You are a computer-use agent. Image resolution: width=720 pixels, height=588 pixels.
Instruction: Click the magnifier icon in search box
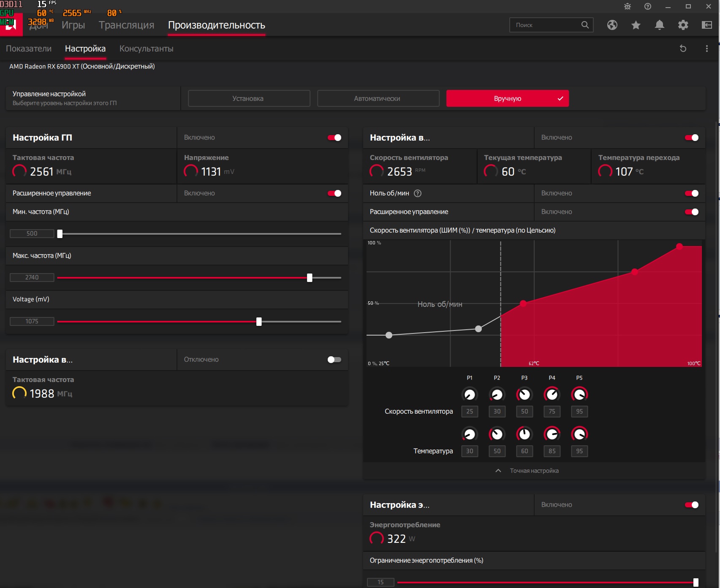pos(585,25)
